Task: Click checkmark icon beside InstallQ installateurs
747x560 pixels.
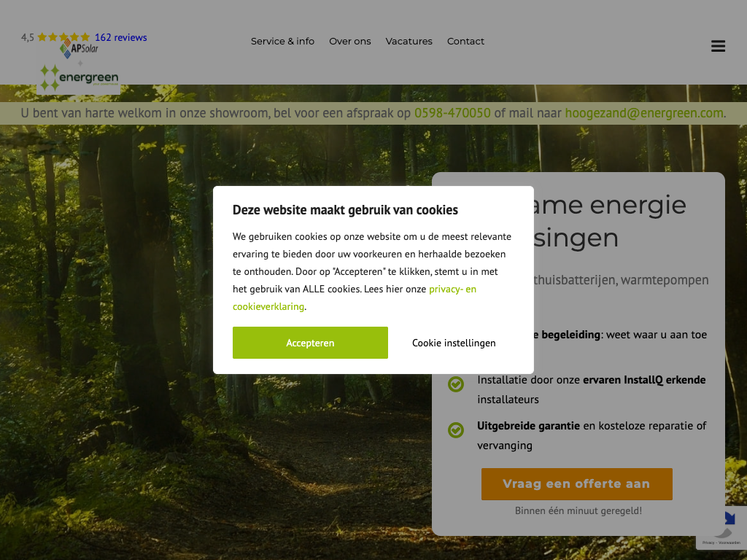Action: point(456,384)
